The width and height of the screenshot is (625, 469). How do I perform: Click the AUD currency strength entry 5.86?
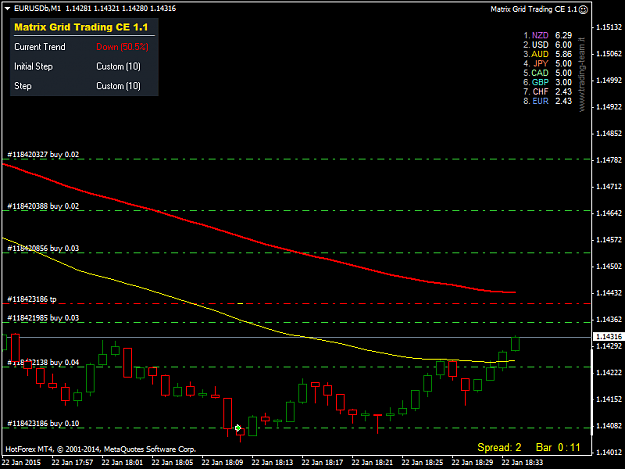pos(547,54)
